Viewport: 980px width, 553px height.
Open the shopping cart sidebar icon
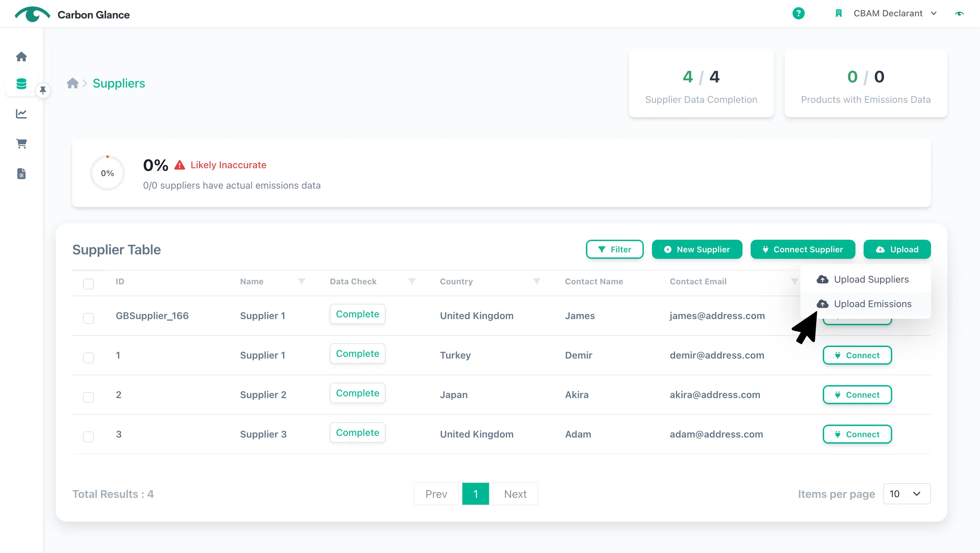pos(21,143)
